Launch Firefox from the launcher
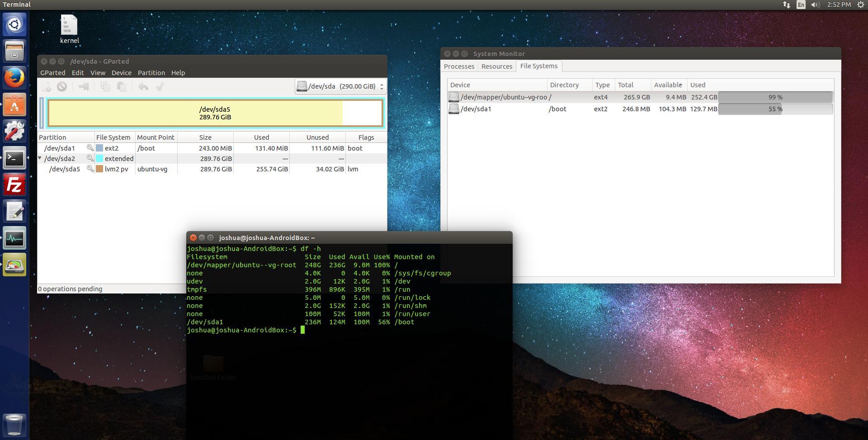868x440 pixels. pos(14,77)
